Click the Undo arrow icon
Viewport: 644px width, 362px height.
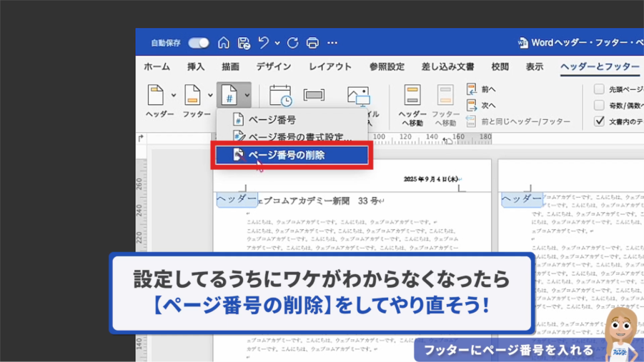[264, 43]
